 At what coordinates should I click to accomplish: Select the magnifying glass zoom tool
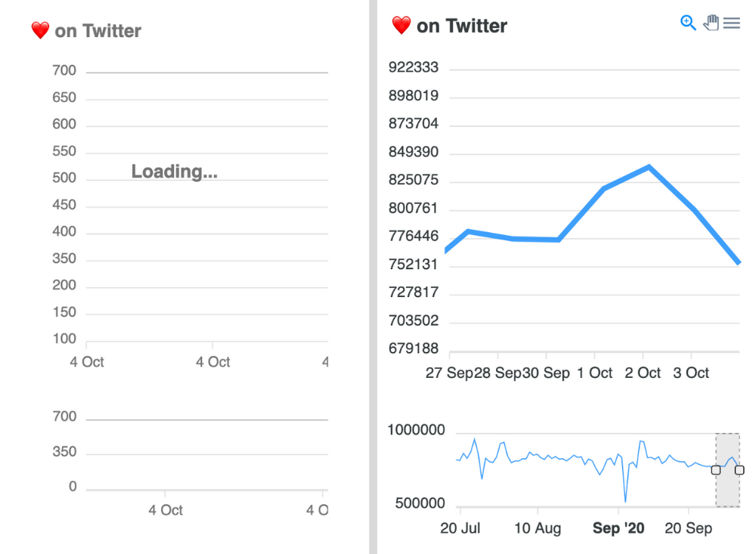pyautogui.click(x=687, y=22)
